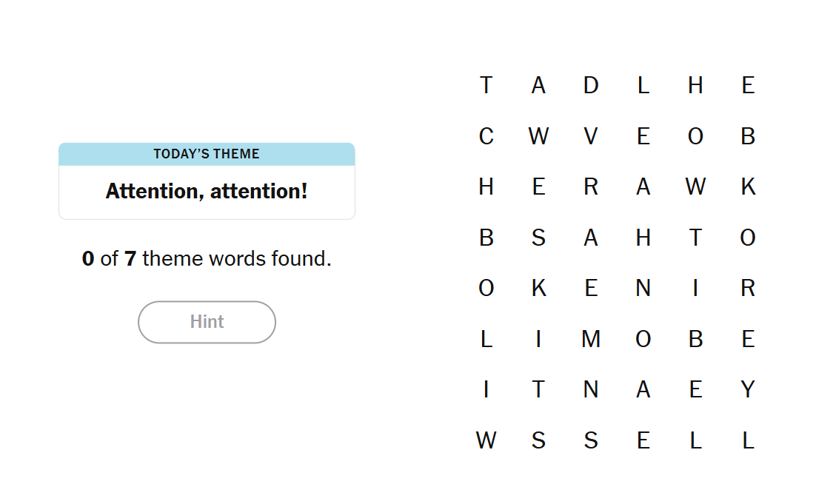Select the only letter Y in the grid
Image resolution: width=816 pixels, height=504 pixels.
[x=748, y=389]
